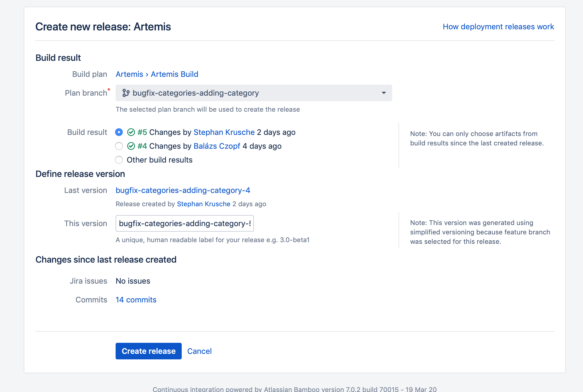Viewport: 583px width, 392px height.
Task: Click the Create release button
Action: [149, 351]
